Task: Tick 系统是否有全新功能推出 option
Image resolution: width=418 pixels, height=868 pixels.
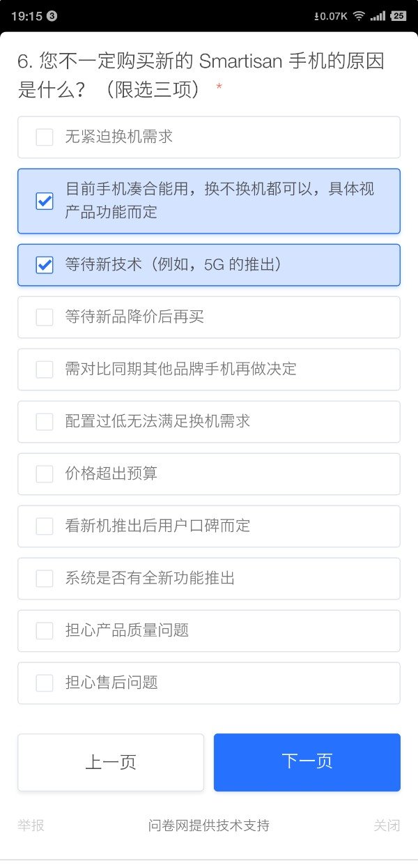Action: click(x=45, y=579)
